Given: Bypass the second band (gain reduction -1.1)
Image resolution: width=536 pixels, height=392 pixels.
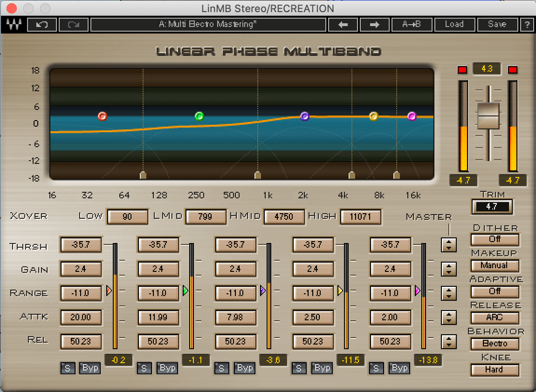Looking at the screenshot, I should [167, 368].
